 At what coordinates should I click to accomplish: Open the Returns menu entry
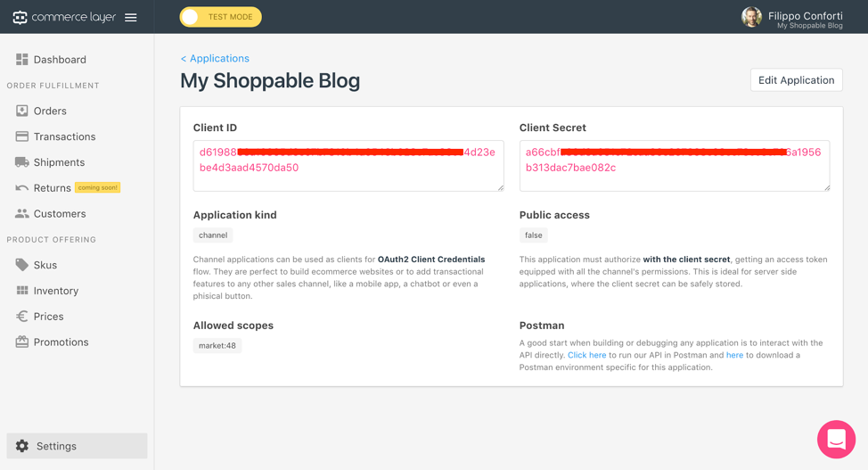pyautogui.click(x=52, y=188)
